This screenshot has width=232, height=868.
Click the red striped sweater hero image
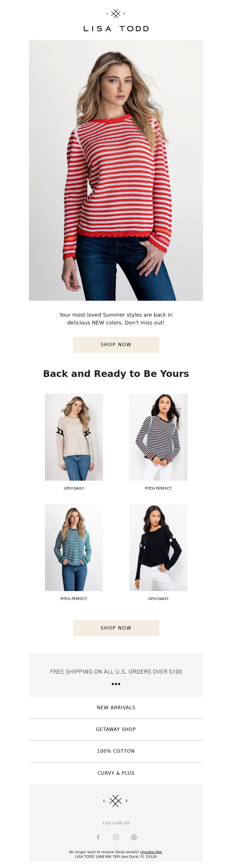click(x=116, y=170)
